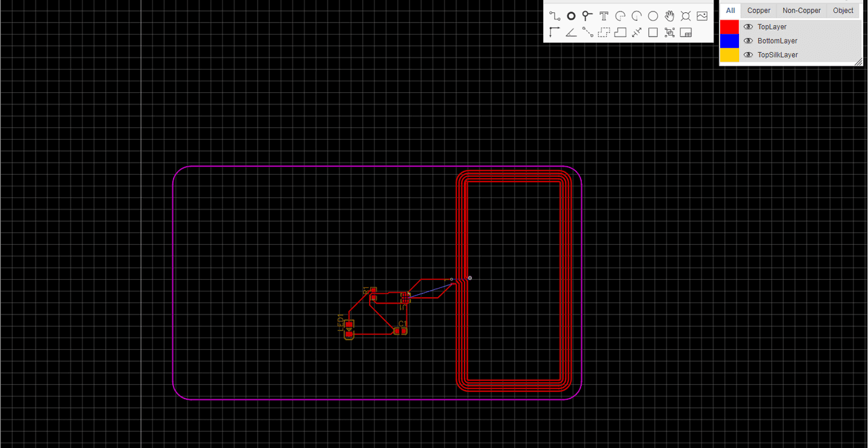This screenshot has width=868, height=448.
Task: Activate the Hand pan tool
Action: pos(669,16)
